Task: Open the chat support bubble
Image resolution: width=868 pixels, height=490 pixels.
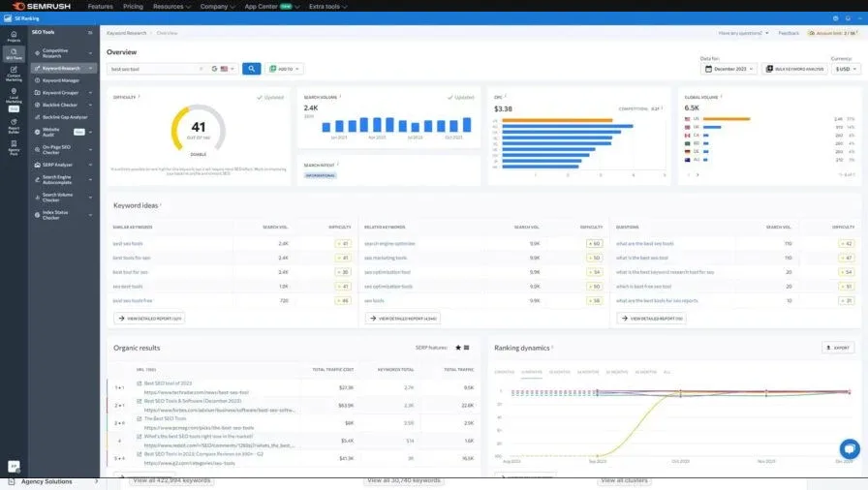Action: click(850, 448)
